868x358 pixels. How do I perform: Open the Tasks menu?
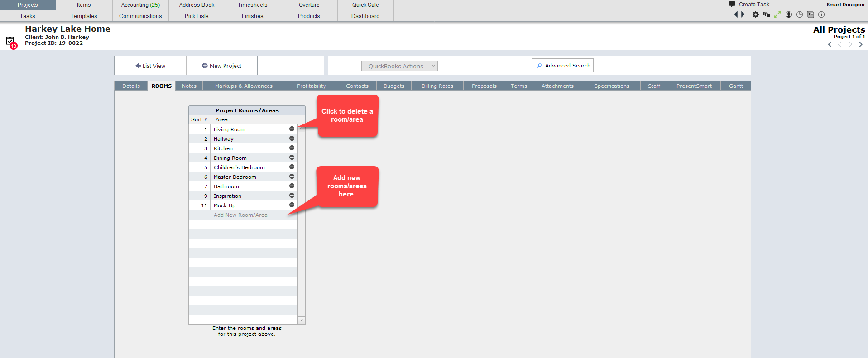pos(28,16)
